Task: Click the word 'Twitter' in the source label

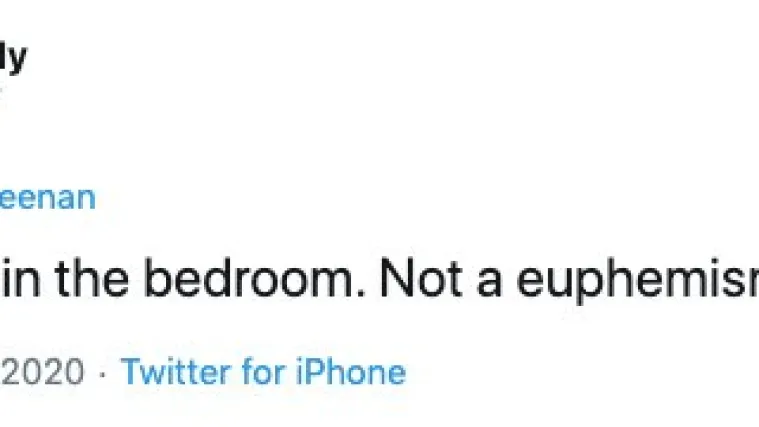Action: click(176, 372)
